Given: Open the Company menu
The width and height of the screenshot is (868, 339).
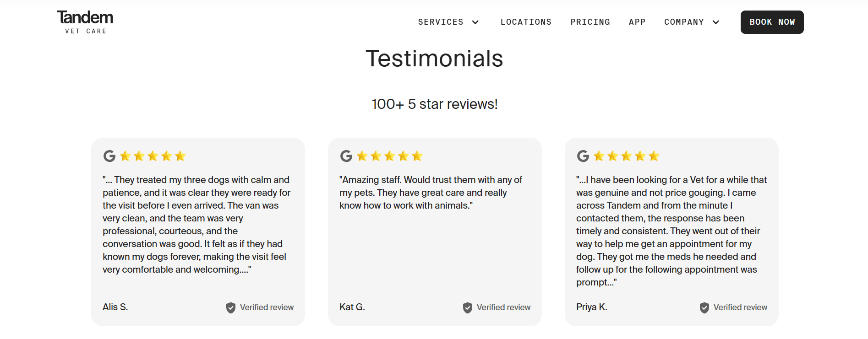Looking at the screenshot, I should [684, 22].
